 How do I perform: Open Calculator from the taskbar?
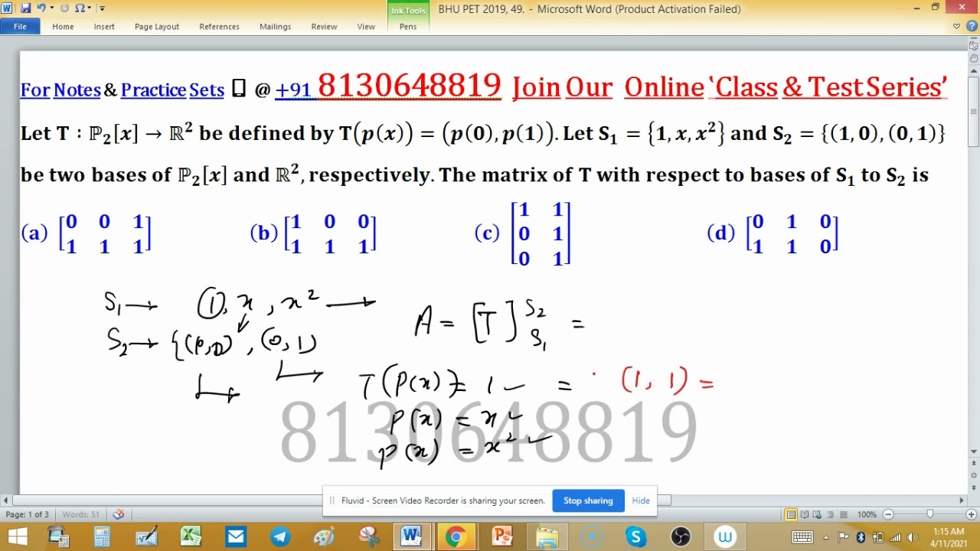click(x=102, y=536)
